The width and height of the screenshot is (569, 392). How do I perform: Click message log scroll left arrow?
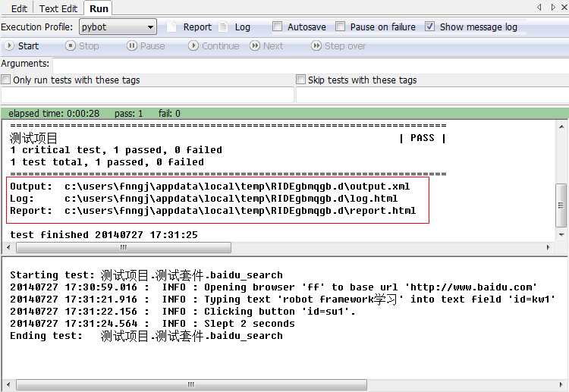click(8, 384)
